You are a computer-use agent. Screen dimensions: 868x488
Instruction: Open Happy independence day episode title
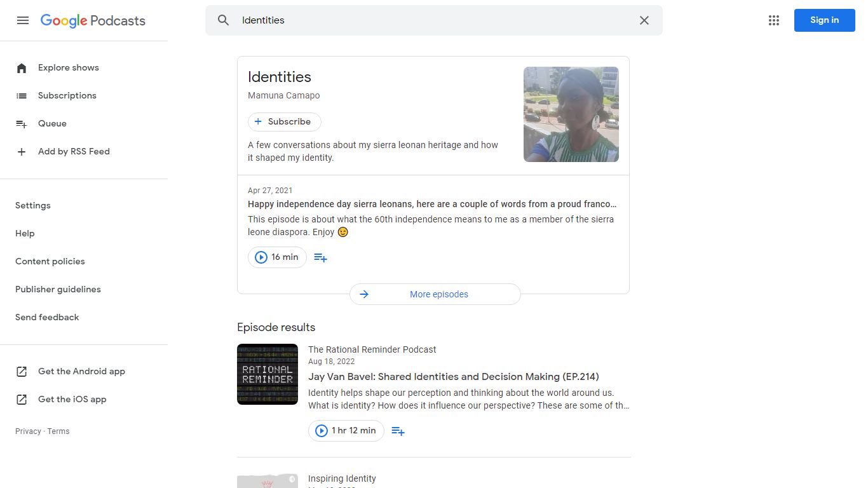pyautogui.click(x=432, y=205)
